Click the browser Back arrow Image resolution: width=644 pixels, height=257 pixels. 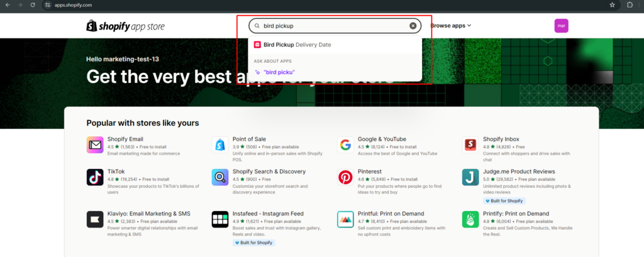coord(8,5)
